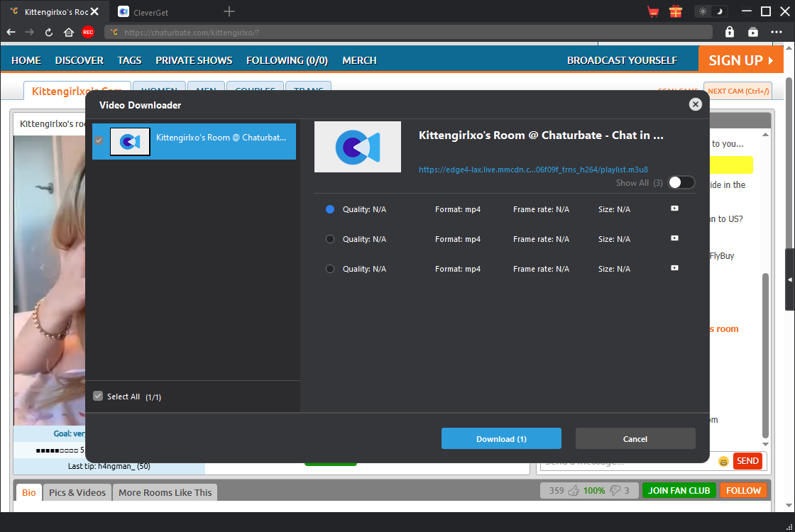Select the third Quality N/A radio option
795x532 pixels.
coord(330,269)
